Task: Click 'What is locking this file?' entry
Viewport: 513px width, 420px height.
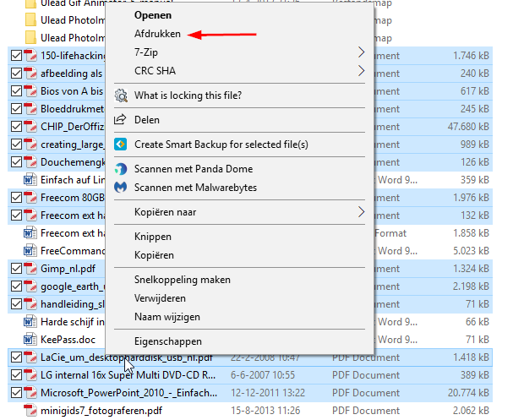Action: 188,95
